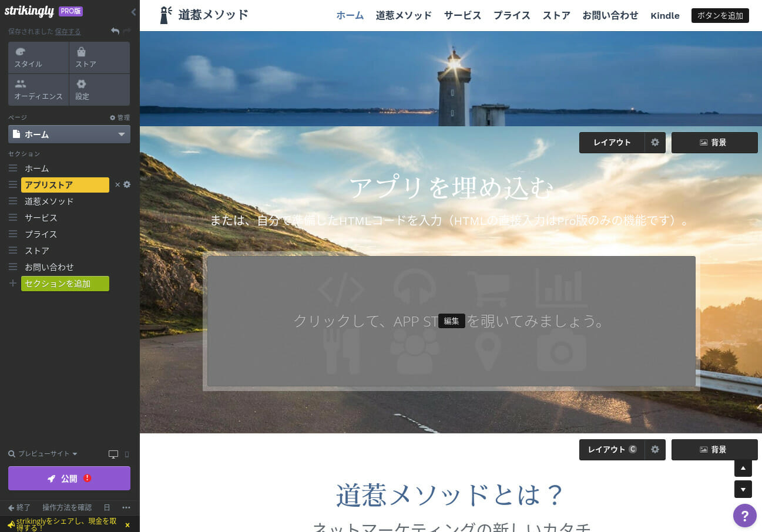Click the 編集 edit button on app box

coord(452,321)
